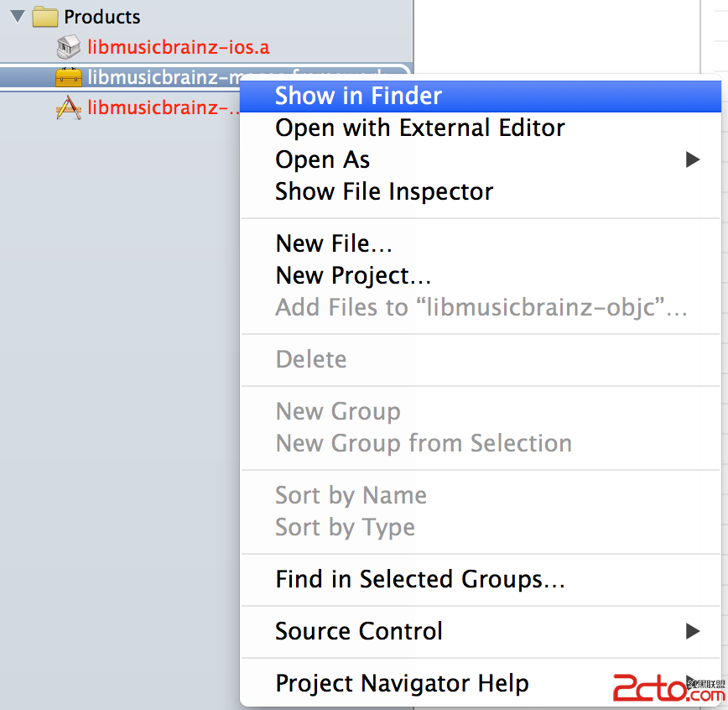Open Project Navigator Help
Image resolution: width=728 pixels, height=710 pixels.
pos(402,683)
